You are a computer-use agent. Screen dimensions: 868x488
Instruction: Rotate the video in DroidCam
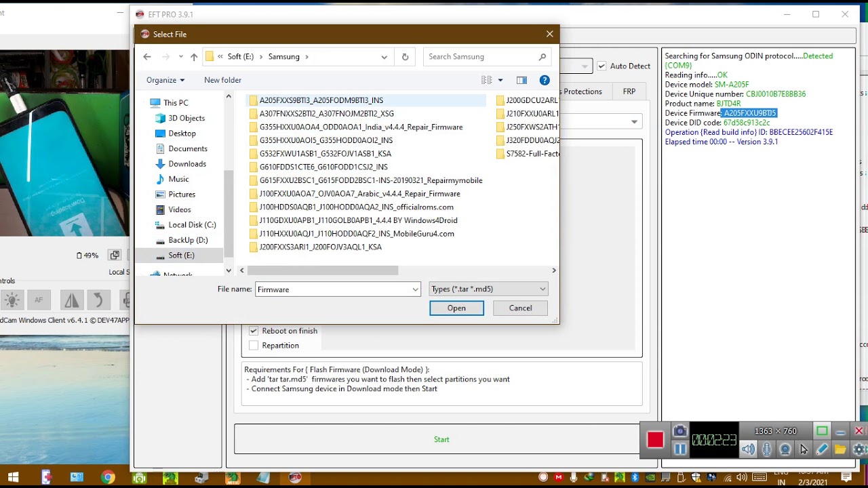coord(98,300)
